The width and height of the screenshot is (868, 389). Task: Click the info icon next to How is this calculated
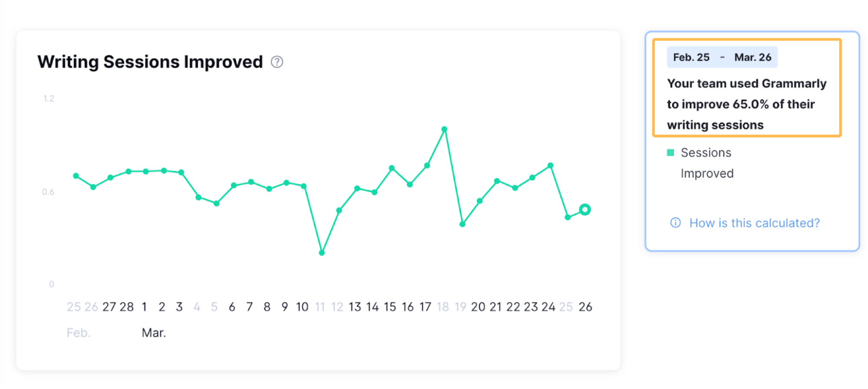click(x=675, y=223)
